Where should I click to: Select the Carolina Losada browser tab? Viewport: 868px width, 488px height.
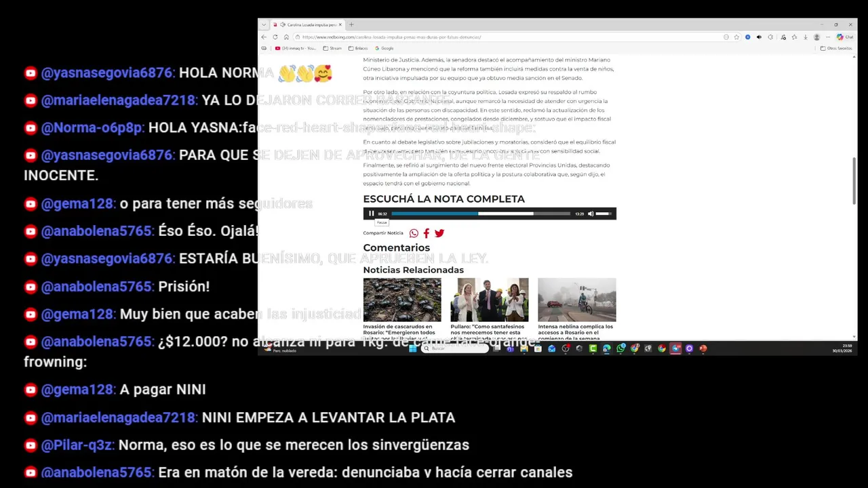309,24
